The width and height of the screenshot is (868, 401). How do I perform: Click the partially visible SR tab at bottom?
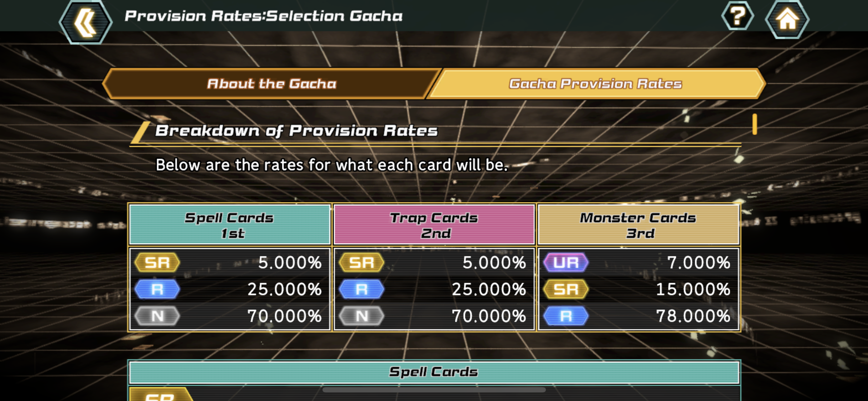click(160, 395)
